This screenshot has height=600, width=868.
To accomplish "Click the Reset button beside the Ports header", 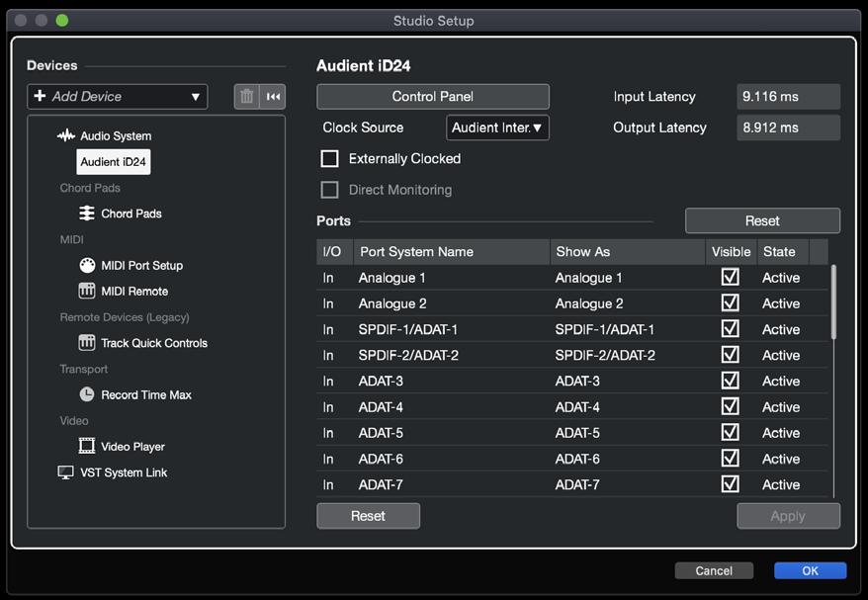I will coord(762,220).
